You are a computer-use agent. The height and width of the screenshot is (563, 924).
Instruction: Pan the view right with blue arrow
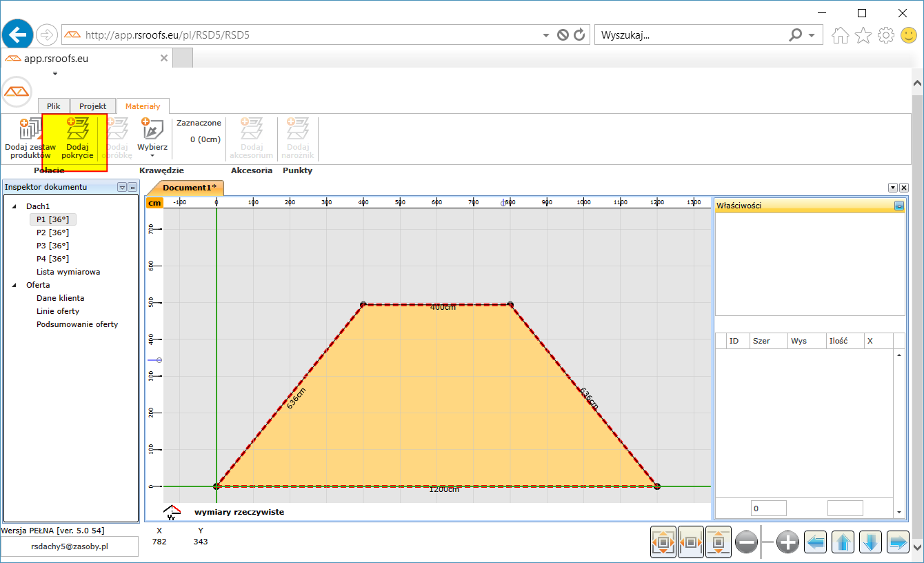coord(898,542)
